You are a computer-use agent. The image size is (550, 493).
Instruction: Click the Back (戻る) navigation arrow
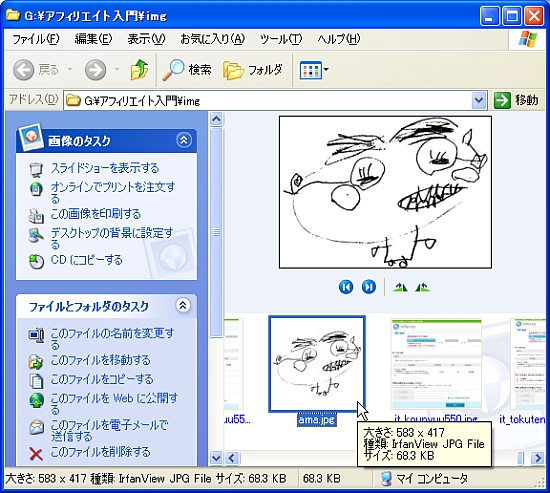[24, 70]
